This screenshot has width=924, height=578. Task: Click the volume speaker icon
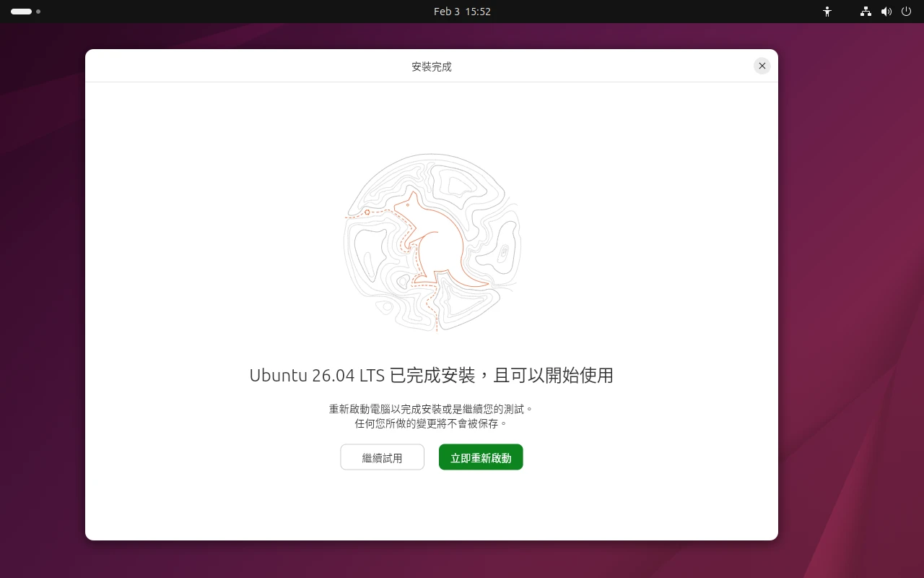coord(886,12)
